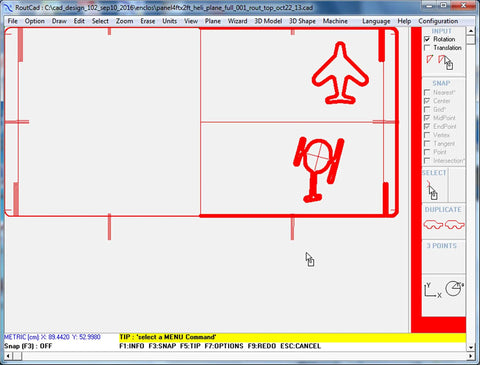Open the Select menu
This screenshot has height=365, width=480.
click(x=100, y=21)
